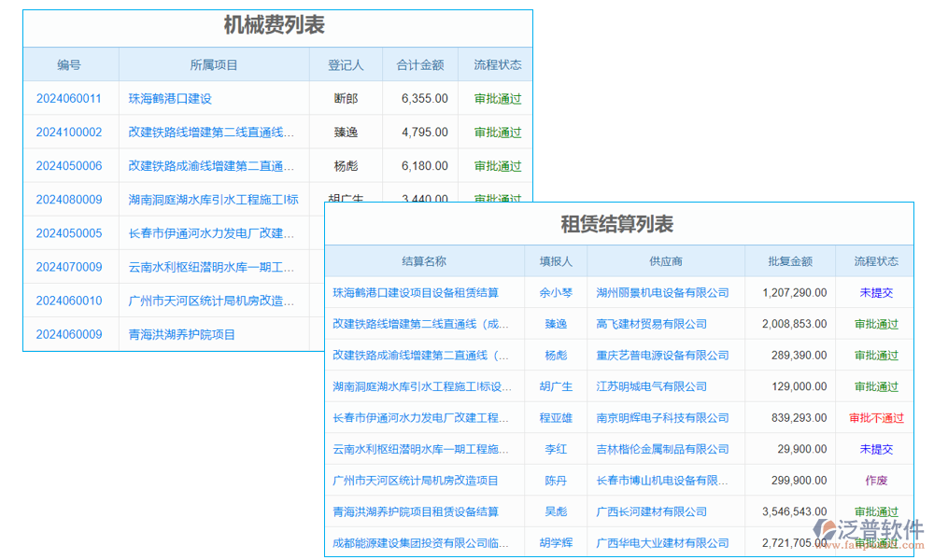Click filler 程亚雄 in 填报人 column
This screenshot has width=934, height=560.
point(556,418)
